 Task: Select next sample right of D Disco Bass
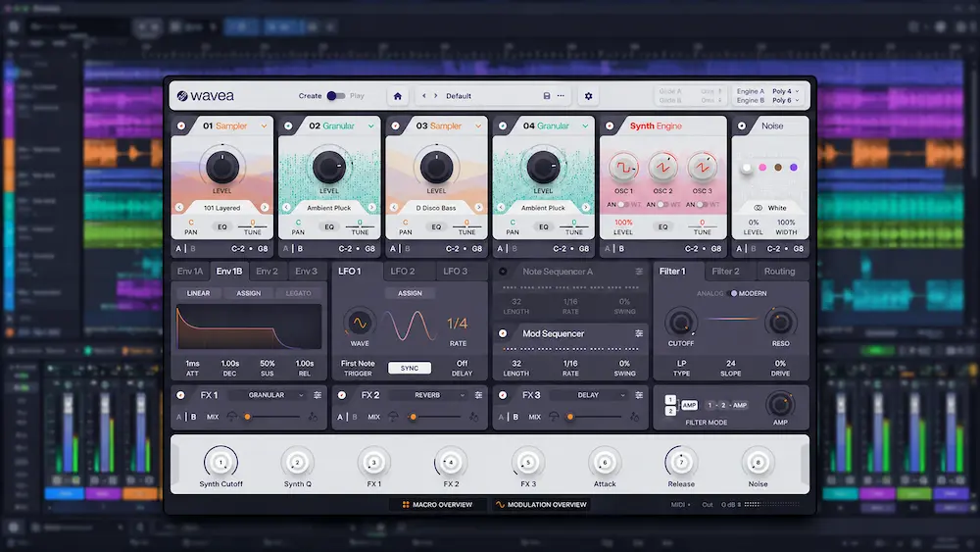479,208
